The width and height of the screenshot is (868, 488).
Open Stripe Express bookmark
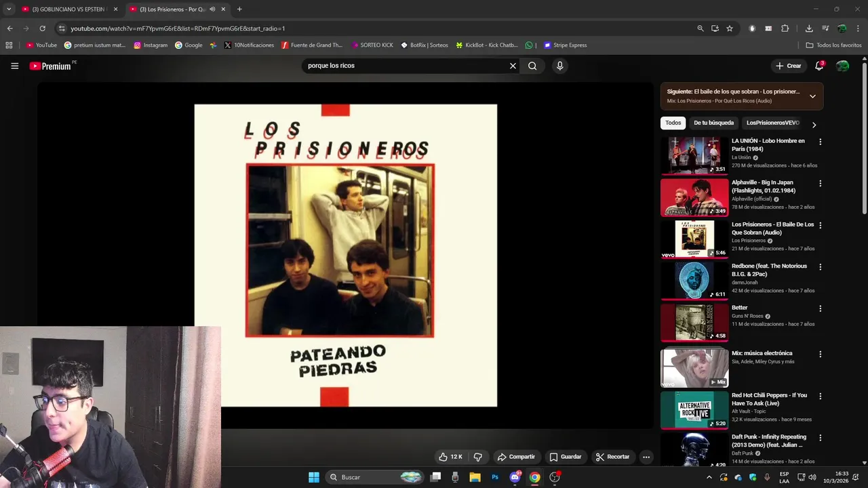[x=565, y=45]
